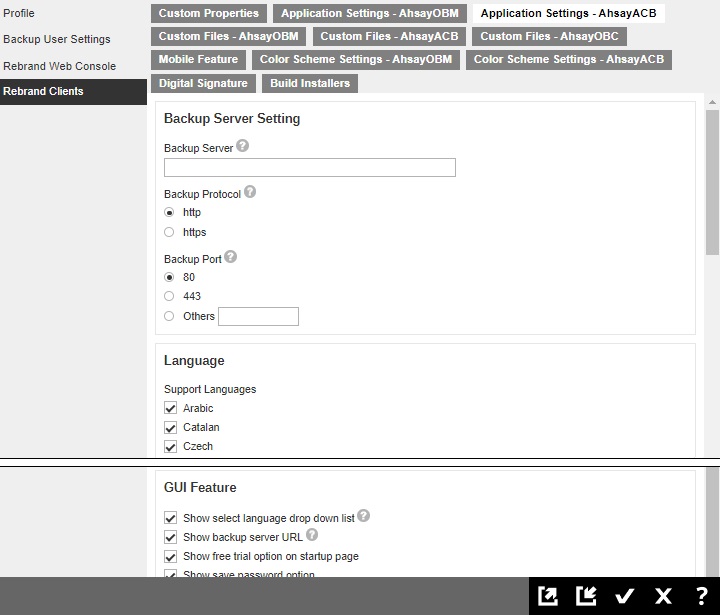The width and height of the screenshot is (720, 615).
Task: Uncheck the Arabic language checkbox
Action: 170,408
